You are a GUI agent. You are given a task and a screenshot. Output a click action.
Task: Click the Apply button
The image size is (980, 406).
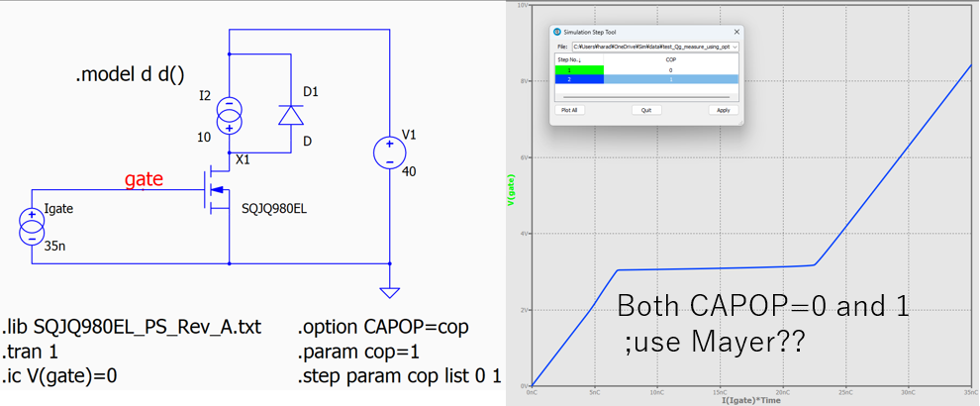tap(723, 110)
